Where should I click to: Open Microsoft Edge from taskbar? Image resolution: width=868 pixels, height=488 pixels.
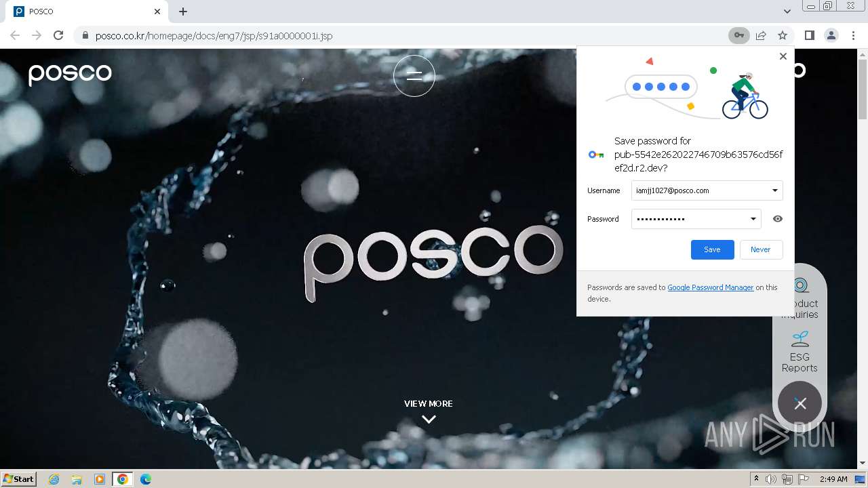(146, 479)
